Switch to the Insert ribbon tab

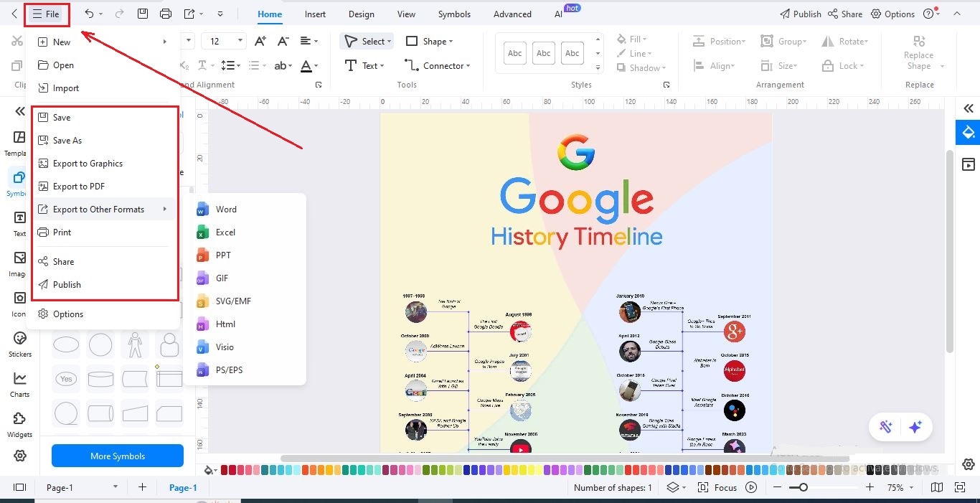(x=315, y=14)
